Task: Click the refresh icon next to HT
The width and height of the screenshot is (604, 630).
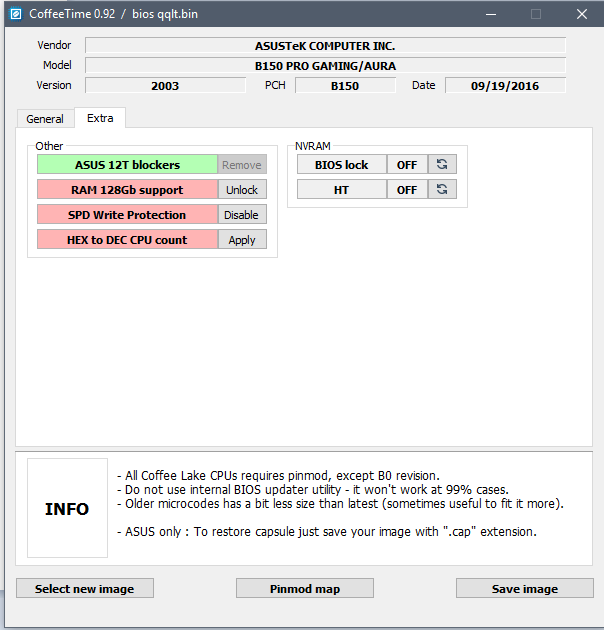Action: (442, 189)
